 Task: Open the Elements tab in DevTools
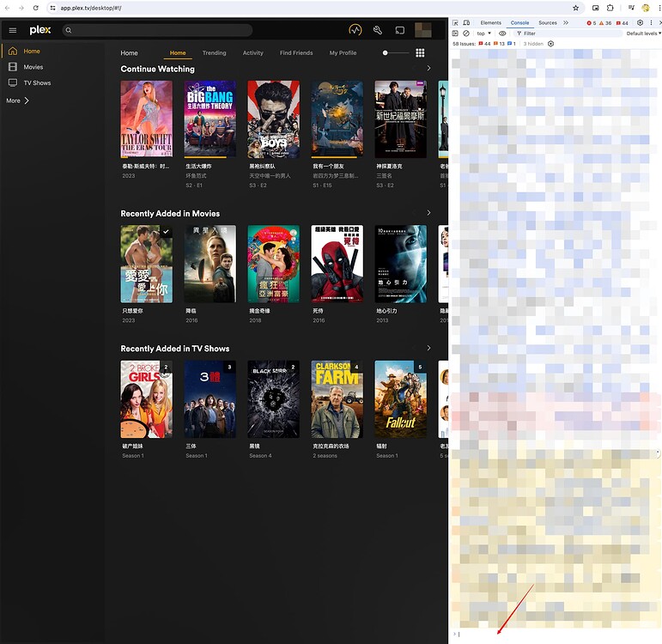coord(490,23)
